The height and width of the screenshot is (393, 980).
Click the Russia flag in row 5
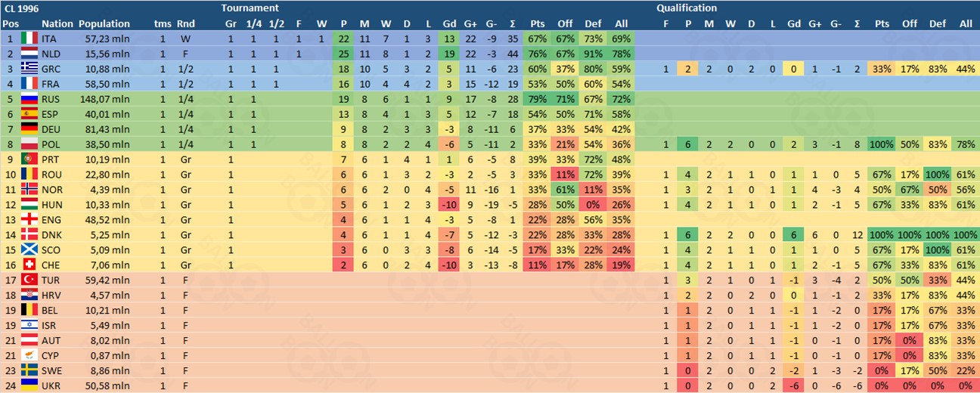coord(29,99)
